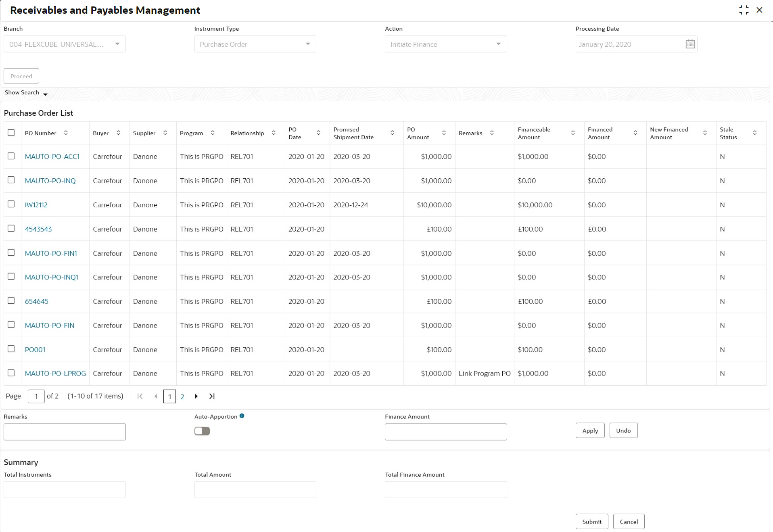Viewport: 773px width, 532px height.
Task: Select the IW12112 row checkbox
Action: (11, 204)
